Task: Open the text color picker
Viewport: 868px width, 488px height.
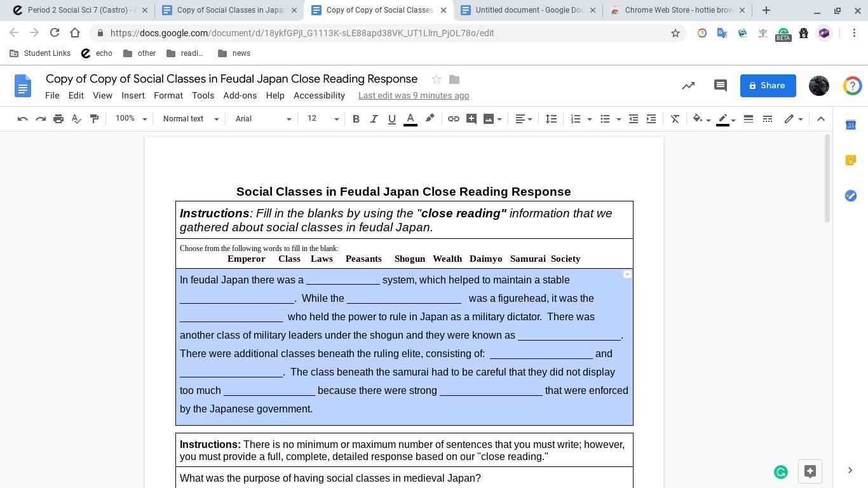Action: [x=410, y=119]
